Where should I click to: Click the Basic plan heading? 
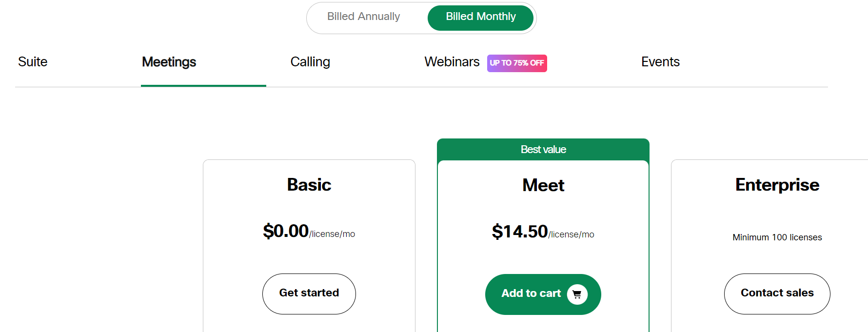point(309,185)
